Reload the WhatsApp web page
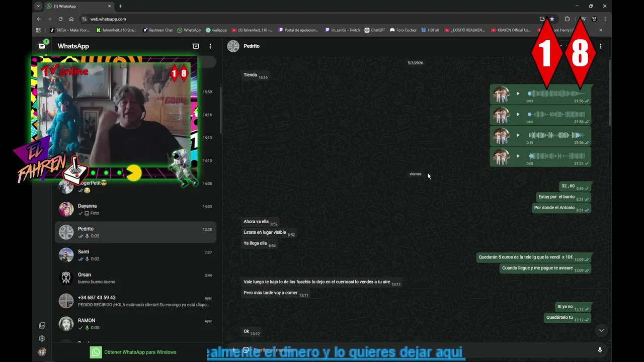 click(x=60, y=19)
